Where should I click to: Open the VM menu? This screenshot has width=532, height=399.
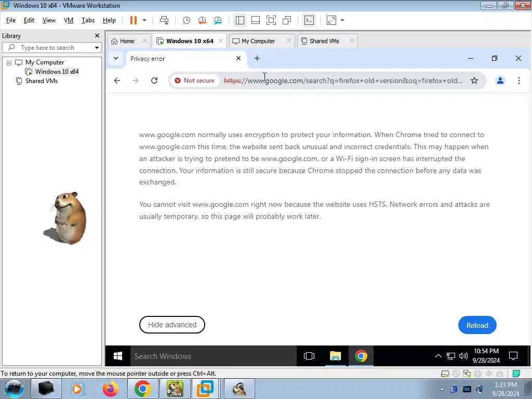[69, 20]
